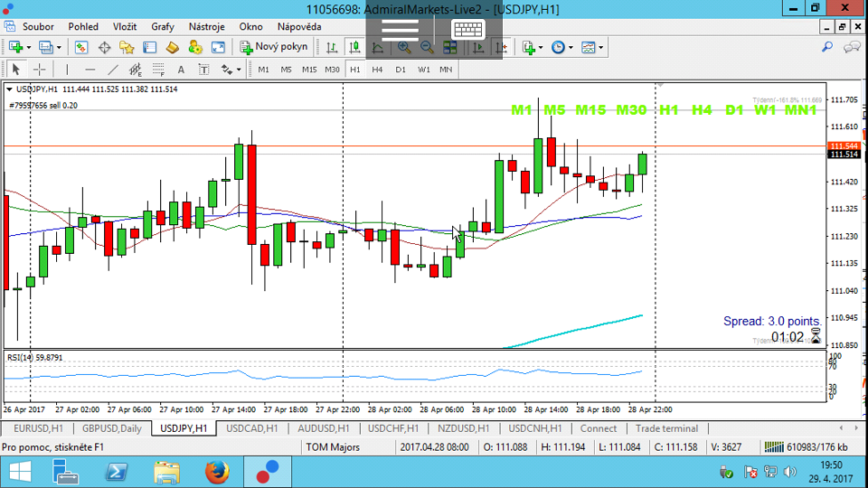Open the Pohled menu

coord(83,26)
